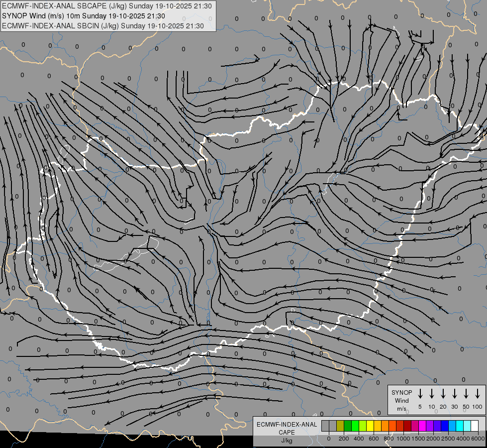Click the '30' speed label in wind legend
This screenshot has width=487, height=448.
point(454,407)
